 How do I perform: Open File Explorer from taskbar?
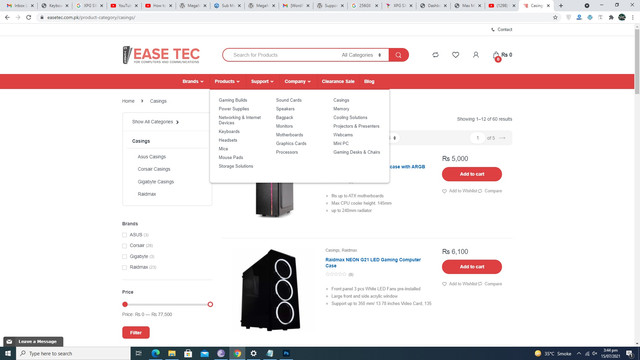point(172,353)
